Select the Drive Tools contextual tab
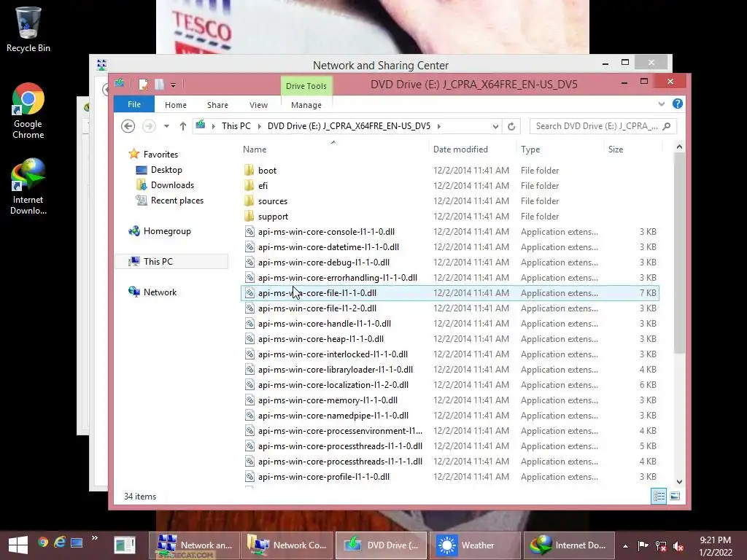Image resolution: width=747 pixels, height=560 pixels. coord(306,86)
